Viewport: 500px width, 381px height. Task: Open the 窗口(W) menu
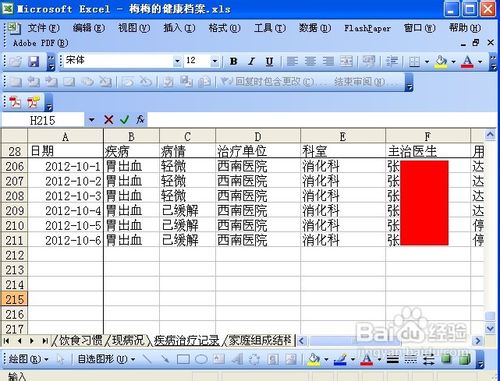coord(420,28)
